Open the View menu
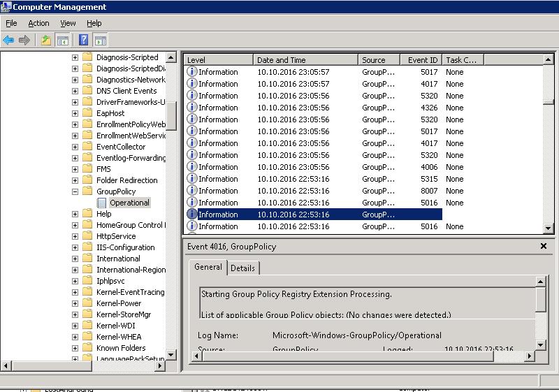The height and width of the screenshot is (392, 559). [x=68, y=23]
